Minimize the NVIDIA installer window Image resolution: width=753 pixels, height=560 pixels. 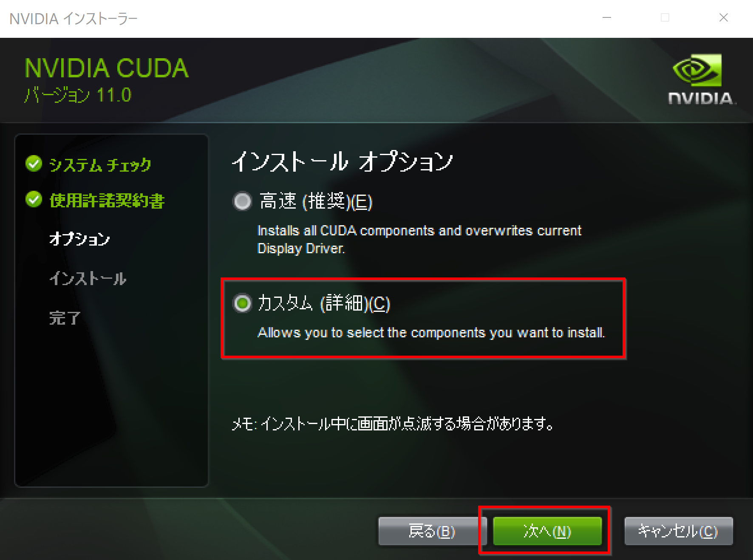(x=607, y=18)
